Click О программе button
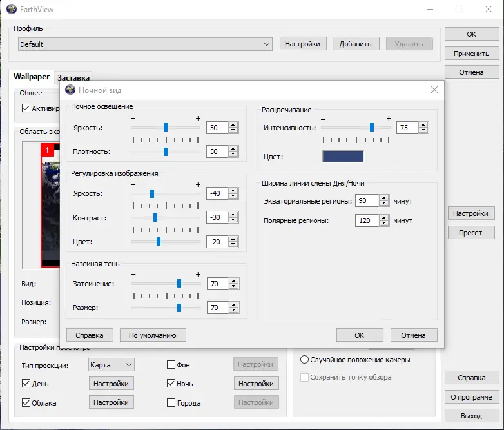This screenshot has height=430, width=504. (x=472, y=397)
